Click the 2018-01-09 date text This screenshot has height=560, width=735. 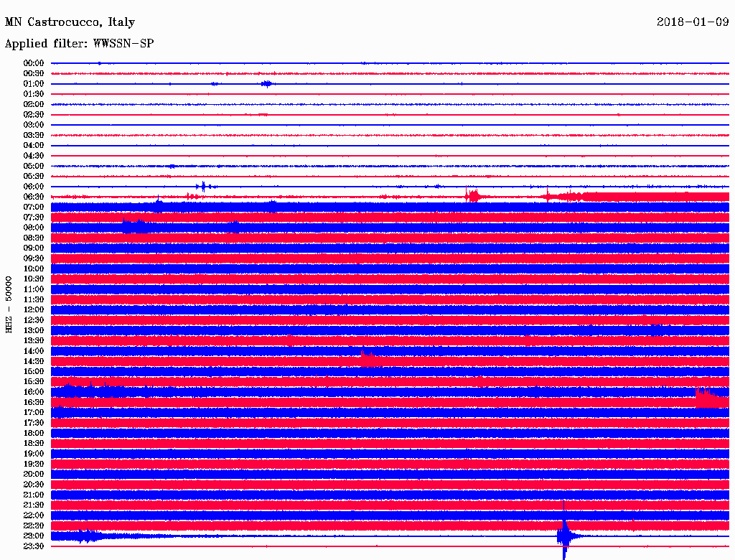tap(693, 22)
